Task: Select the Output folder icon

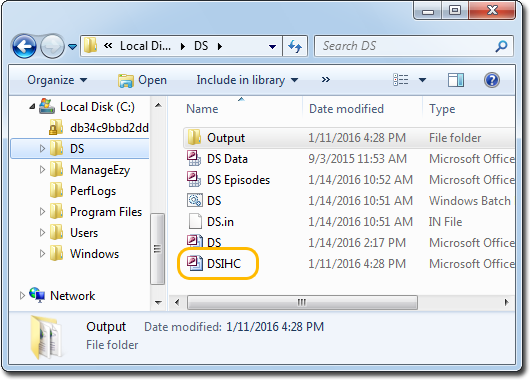Action: point(194,137)
